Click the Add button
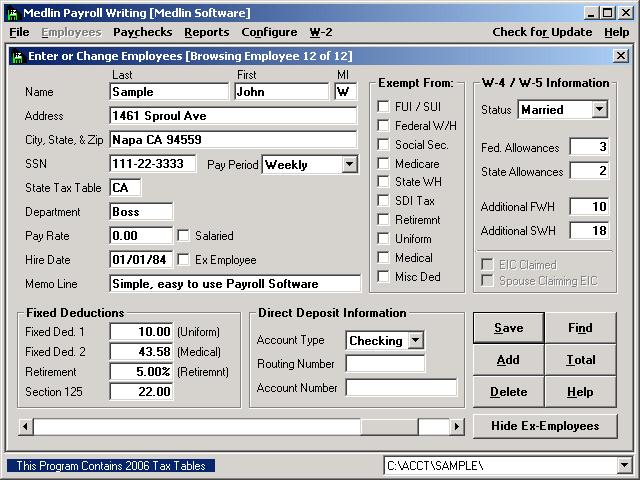This screenshot has width=640, height=480. click(x=509, y=360)
